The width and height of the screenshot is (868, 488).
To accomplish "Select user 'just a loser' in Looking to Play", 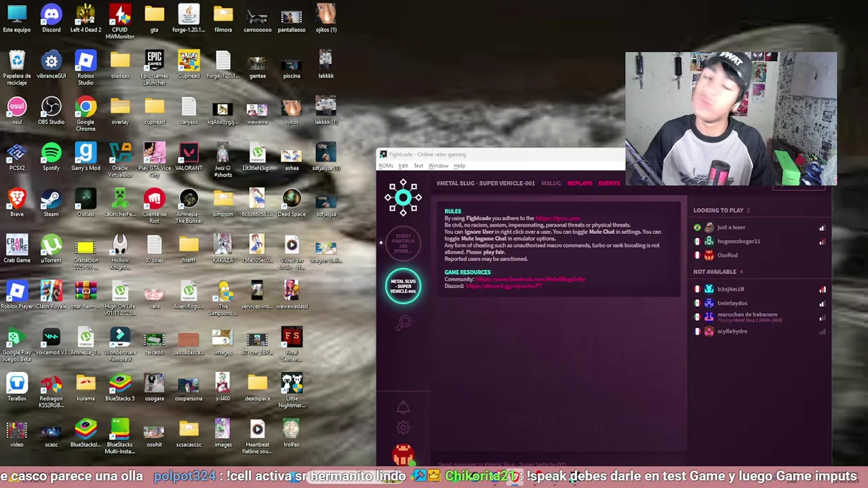I will point(731,228).
